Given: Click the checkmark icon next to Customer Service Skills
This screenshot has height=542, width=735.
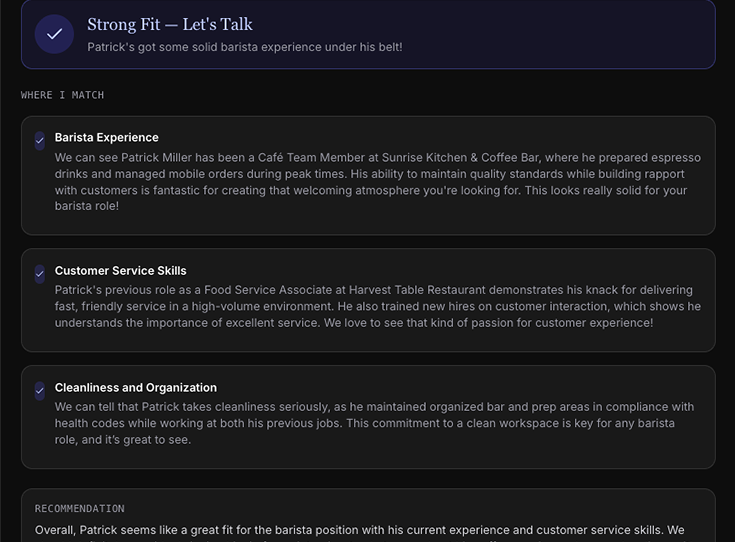Looking at the screenshot, I should 40,274.
